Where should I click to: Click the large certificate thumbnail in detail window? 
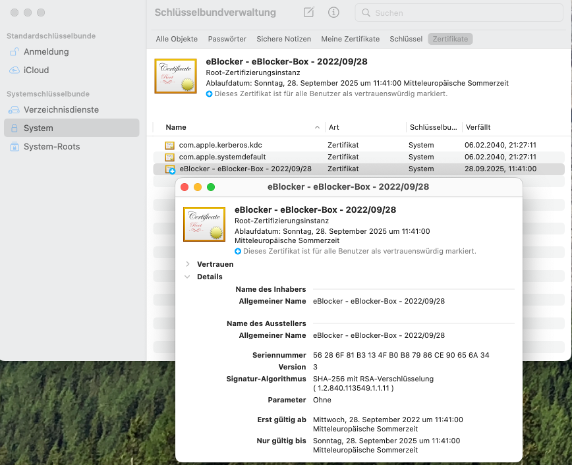point(204,224)
